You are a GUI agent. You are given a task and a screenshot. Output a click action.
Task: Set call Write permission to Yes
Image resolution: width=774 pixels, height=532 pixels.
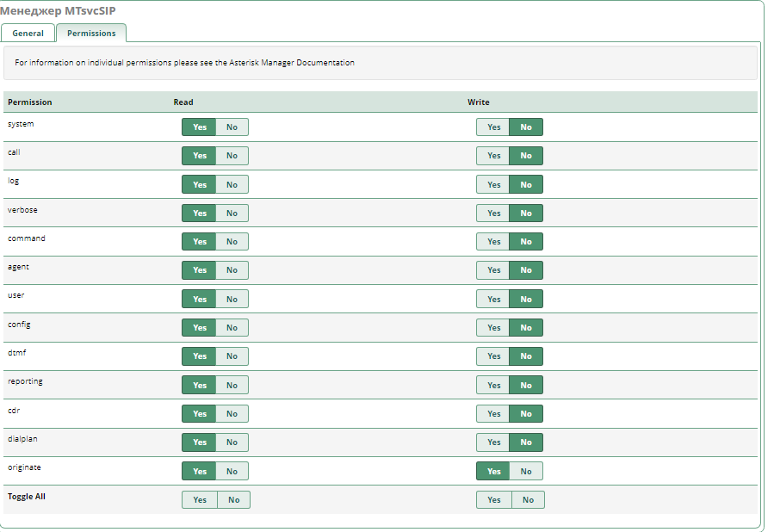493,156
